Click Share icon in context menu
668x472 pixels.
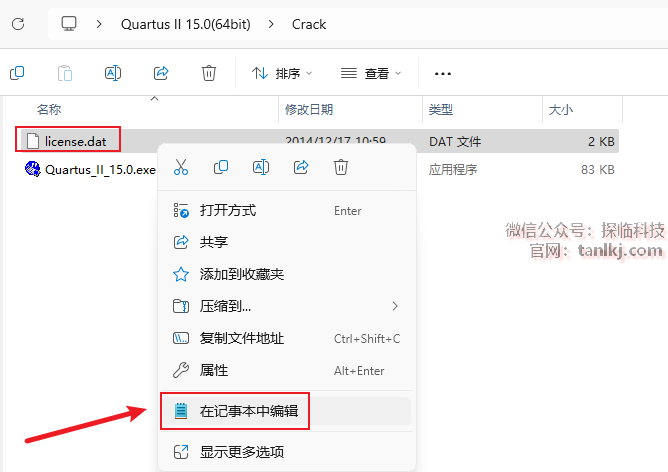(301, 167)
